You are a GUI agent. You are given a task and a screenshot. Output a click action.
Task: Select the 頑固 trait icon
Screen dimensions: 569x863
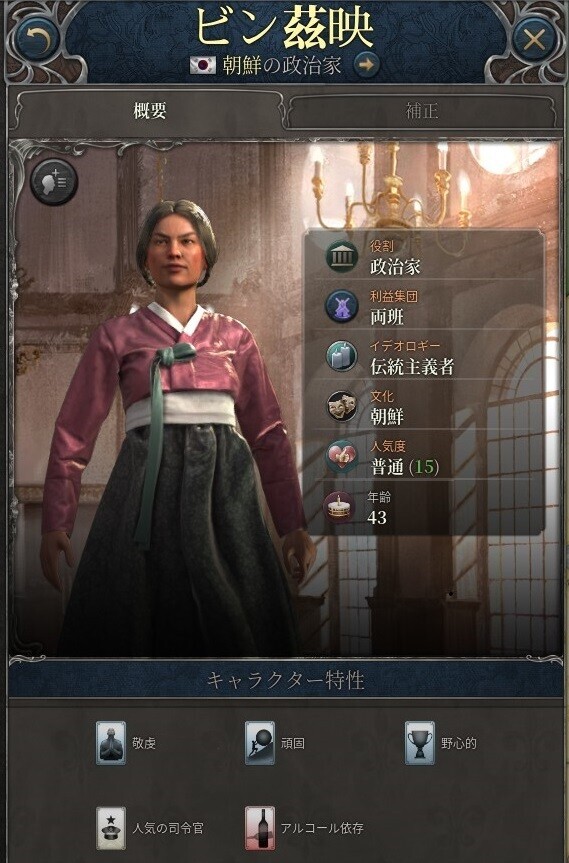[260, 743]
